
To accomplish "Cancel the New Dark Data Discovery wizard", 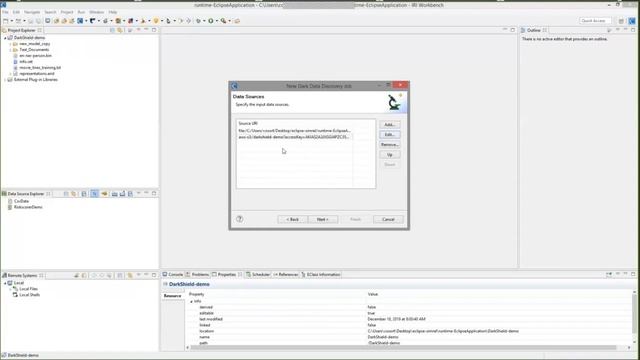I will 388,219.
